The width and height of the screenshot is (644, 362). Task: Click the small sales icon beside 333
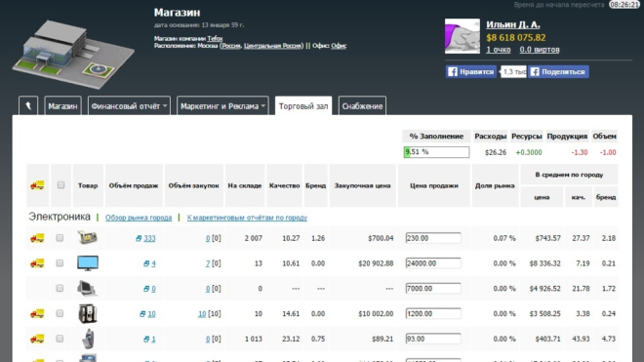click(139, 238)
